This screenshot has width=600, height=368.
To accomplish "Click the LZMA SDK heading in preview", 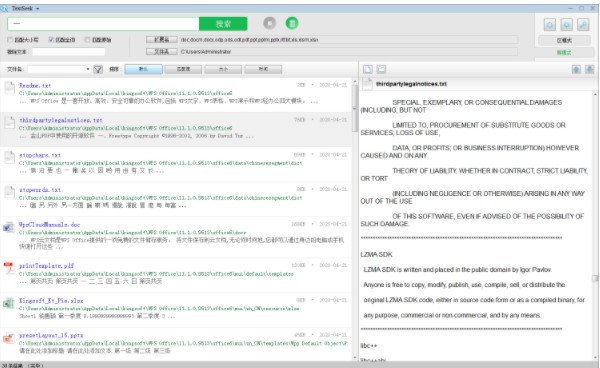I will click(376, 255).
